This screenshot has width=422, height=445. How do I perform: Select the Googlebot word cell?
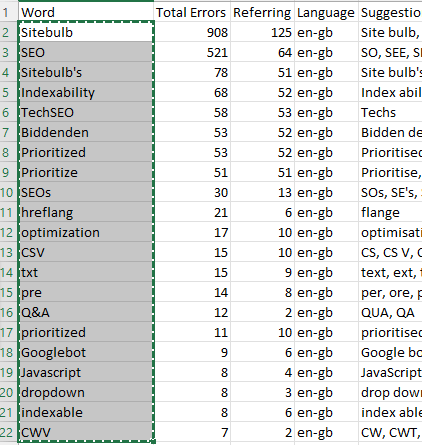click(x=86, y=352)
